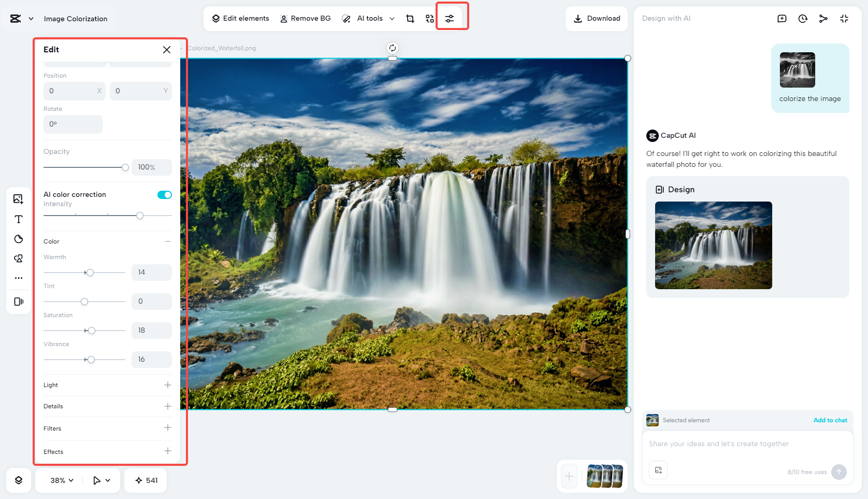Viewport: 868px width, 499px height.
Task: Select the Text tool in left sidebar
Action: [x=18, y=219]
